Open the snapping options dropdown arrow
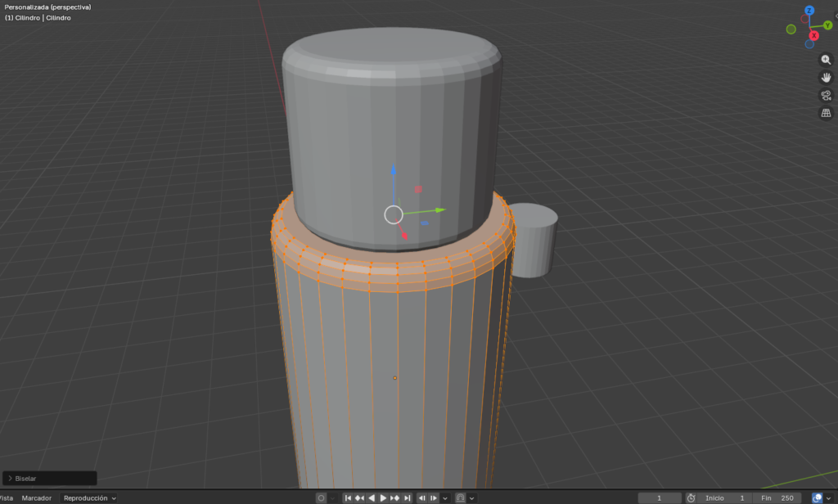 point(472,497)
